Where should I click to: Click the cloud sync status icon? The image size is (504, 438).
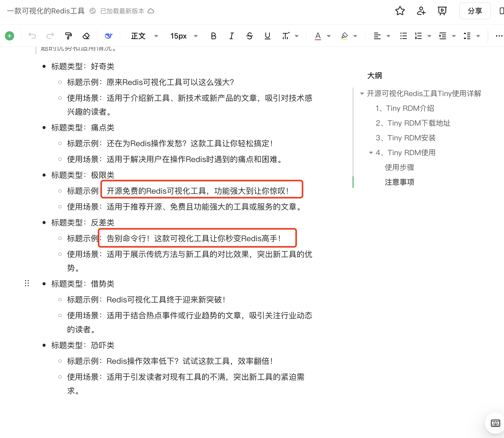[x=151, y=11]
